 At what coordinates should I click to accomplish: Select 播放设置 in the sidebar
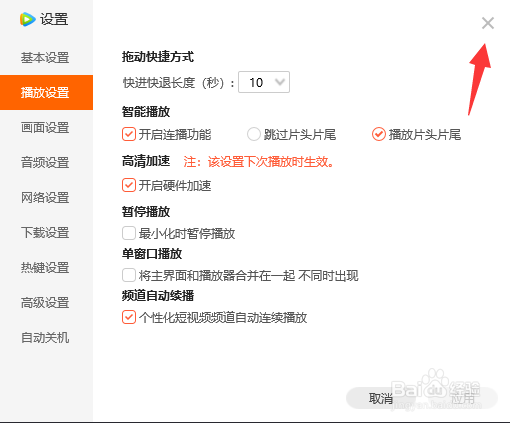45,92
